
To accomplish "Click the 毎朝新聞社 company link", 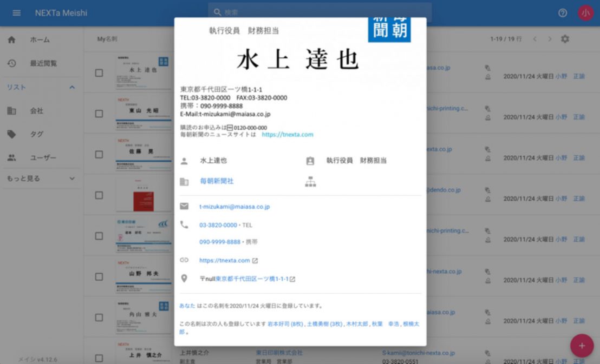I will coord(217,181).
